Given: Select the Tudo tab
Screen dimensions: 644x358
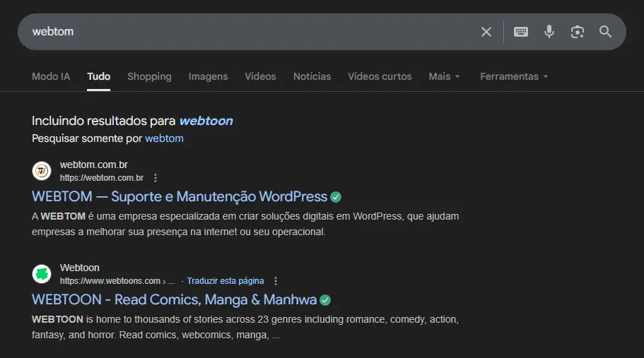Looking at the screenshot, I should coord(98,76).
